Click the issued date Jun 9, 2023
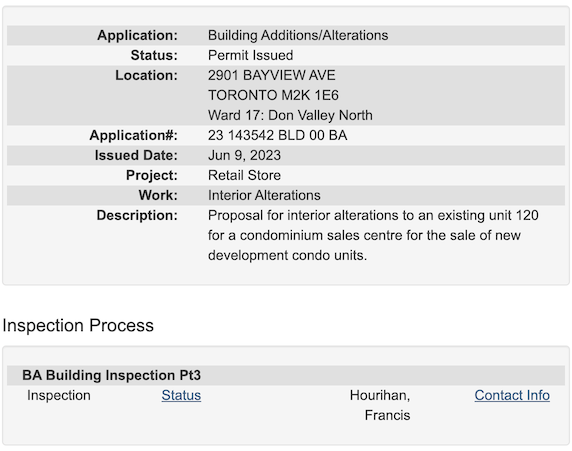572x451 pixels. [x=244, y=155]
